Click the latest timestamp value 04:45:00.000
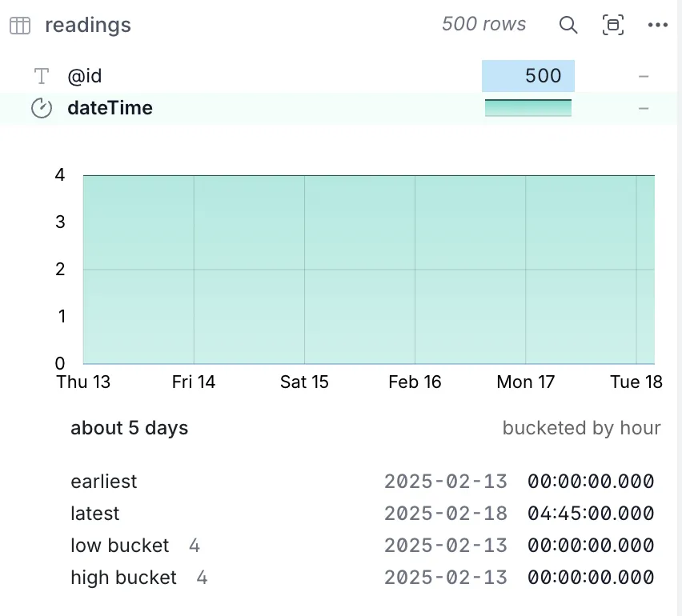The image size is (682, 616). point(591,514)
